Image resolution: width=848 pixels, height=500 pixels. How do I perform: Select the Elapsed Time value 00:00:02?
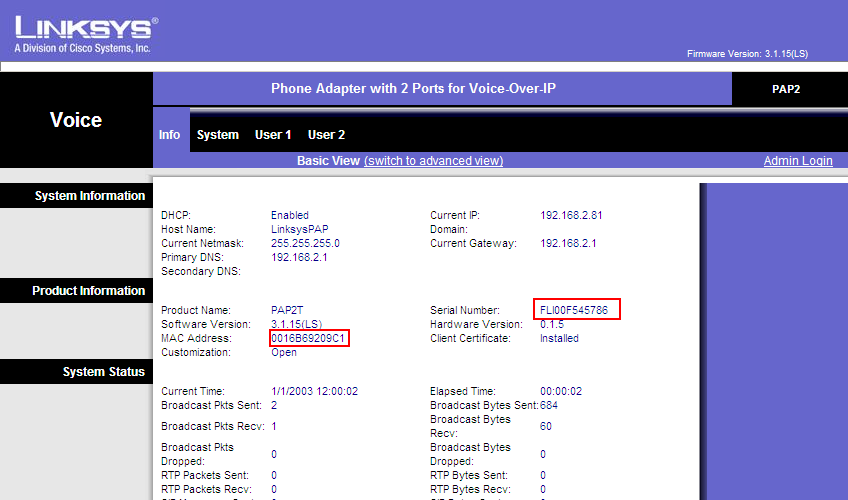click(561, 391)
